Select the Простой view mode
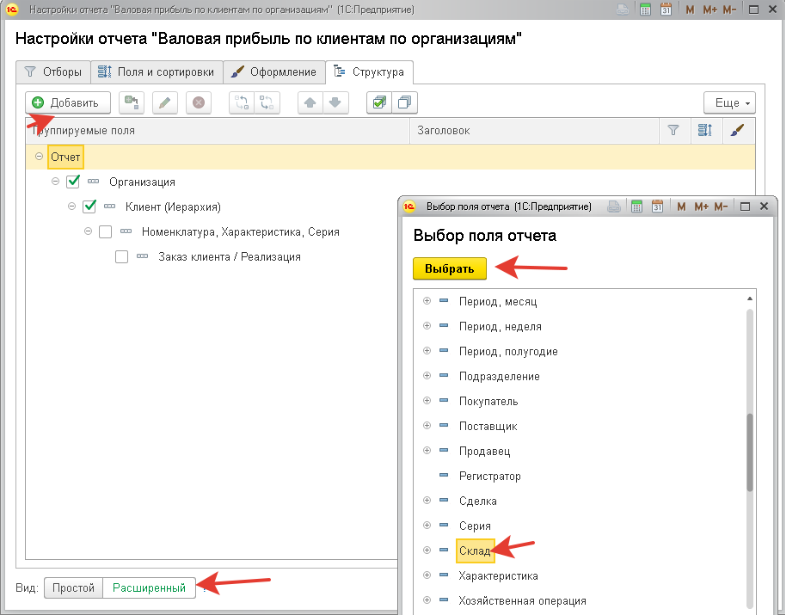This screenshot has height=615, width=785. tap(73, 588)
